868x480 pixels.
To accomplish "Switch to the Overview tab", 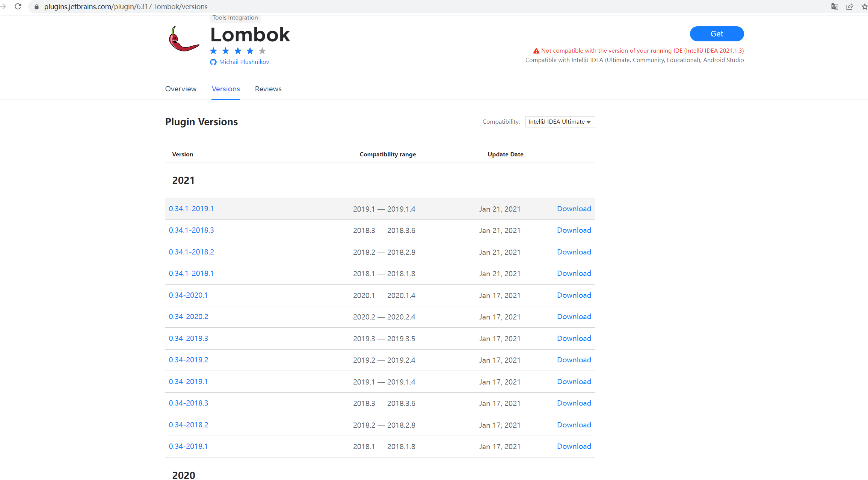I will (x=181, y=89).
